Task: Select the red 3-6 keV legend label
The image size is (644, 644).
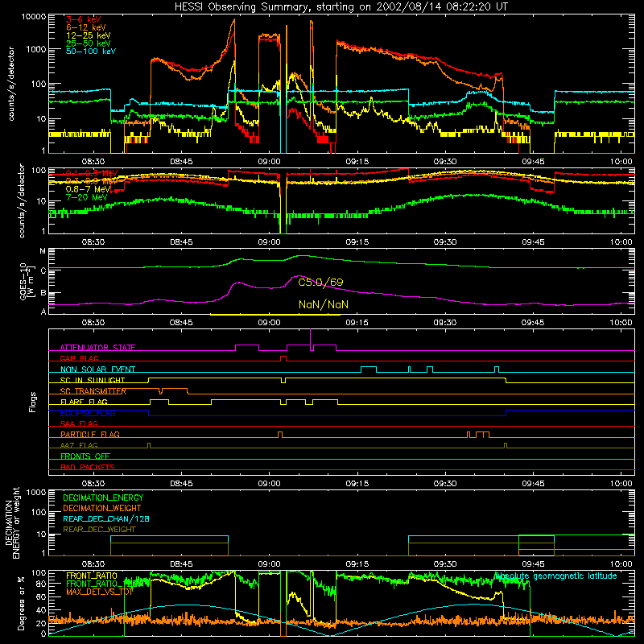Action: (84, 19)
